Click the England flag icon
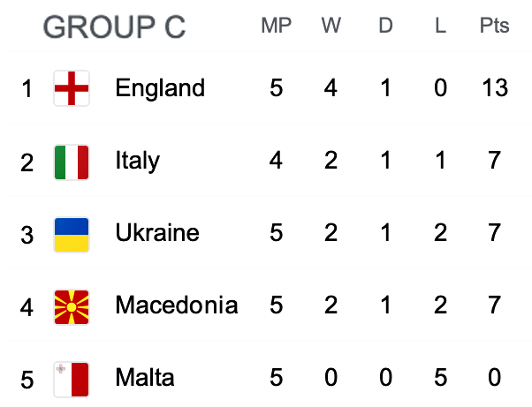Image resolution: width=532 pixels, height=407 pixels. click(x=72, y=88)
